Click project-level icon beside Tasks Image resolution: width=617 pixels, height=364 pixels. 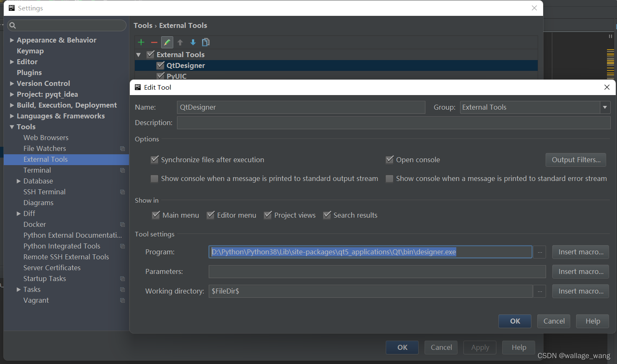(122, 289)
